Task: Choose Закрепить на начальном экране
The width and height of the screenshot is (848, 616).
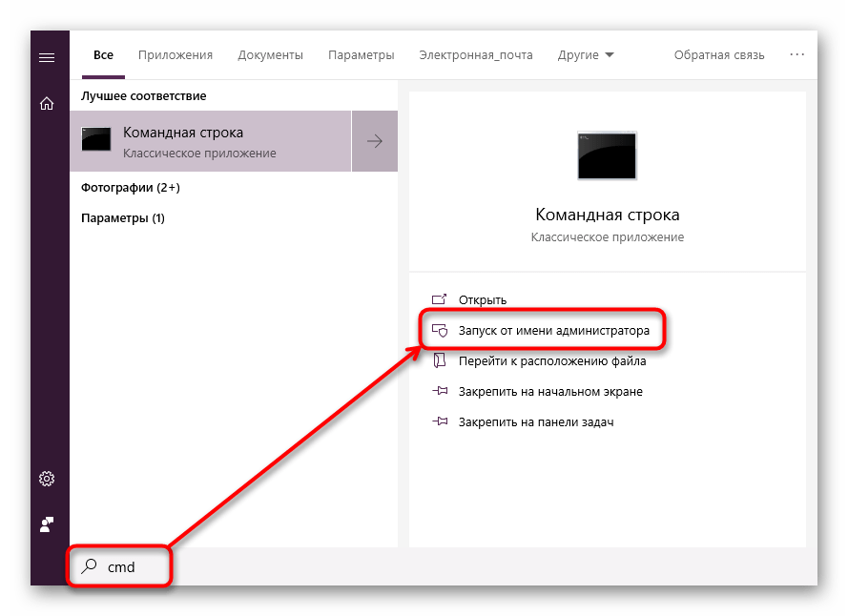Action: coord(550,391)
